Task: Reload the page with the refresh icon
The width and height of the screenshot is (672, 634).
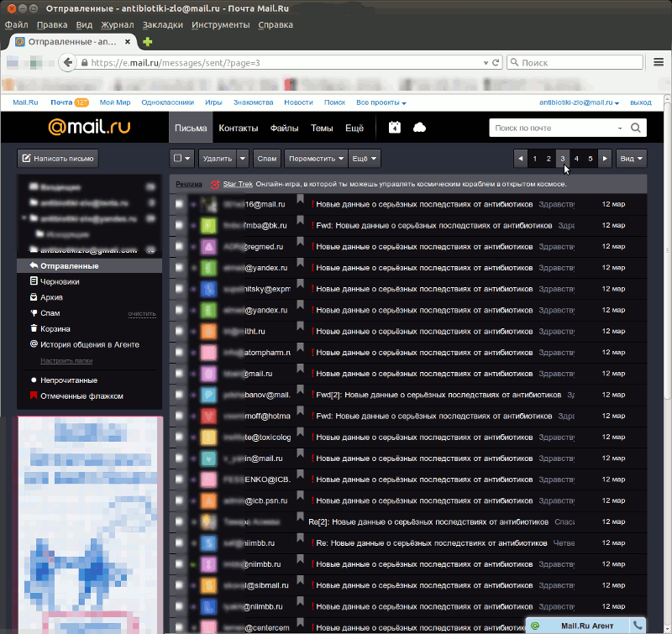Action: [496, 62]
